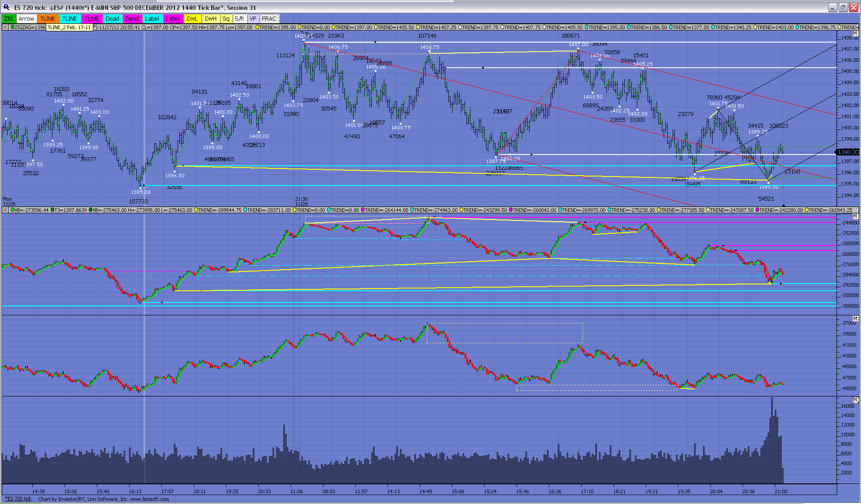861x504 pixels.
Task: Click the 16000 volume scale label
Action: (x=848, y=406)
